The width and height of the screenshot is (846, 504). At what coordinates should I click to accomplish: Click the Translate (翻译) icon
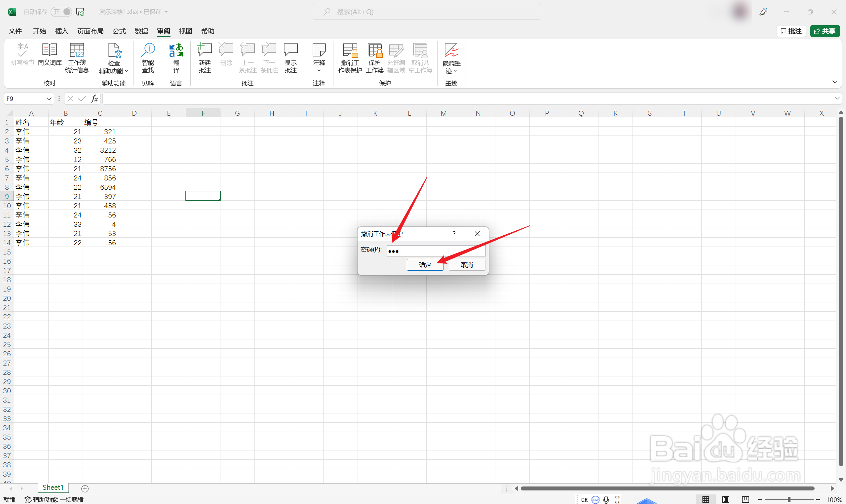[x=176, y=58]
